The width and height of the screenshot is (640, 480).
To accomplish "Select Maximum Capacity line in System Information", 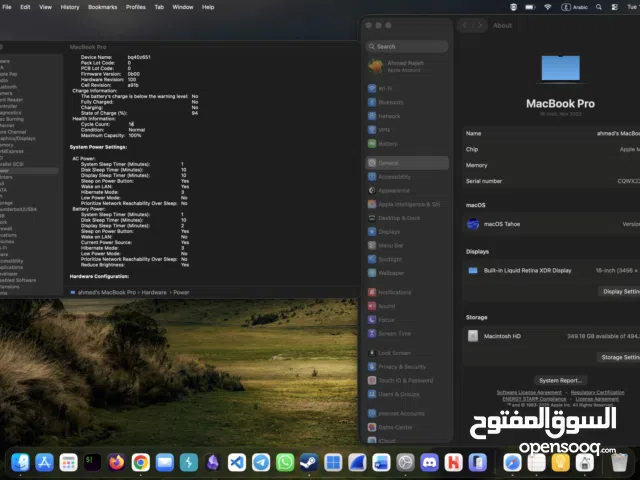I will click(111, 136).
